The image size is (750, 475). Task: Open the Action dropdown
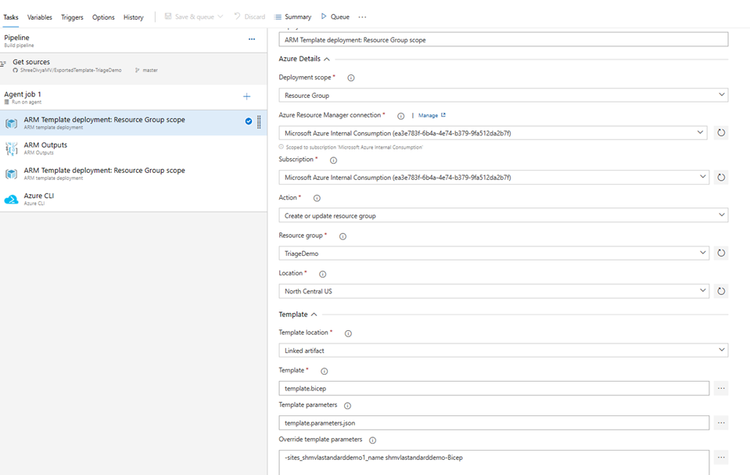[x=504, y=215]
